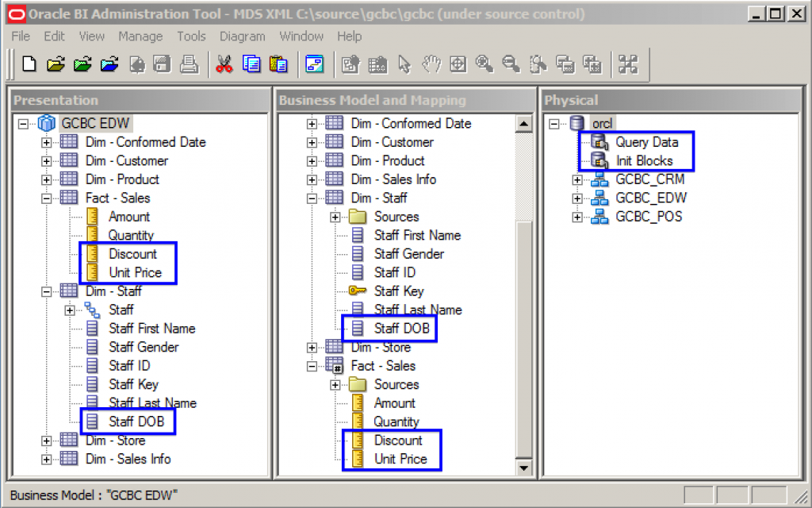
Task: Select Unit Price in Presentation pane
Action: pos(135,273)
